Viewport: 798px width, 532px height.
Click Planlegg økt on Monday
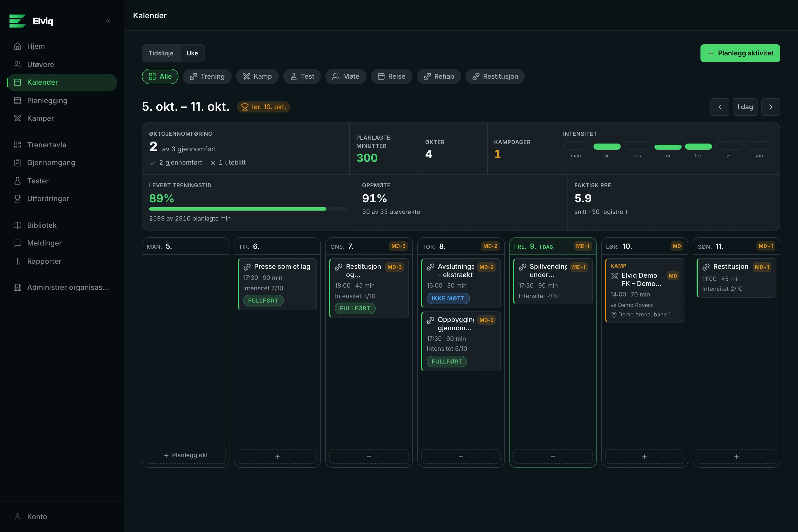(186, 455)
